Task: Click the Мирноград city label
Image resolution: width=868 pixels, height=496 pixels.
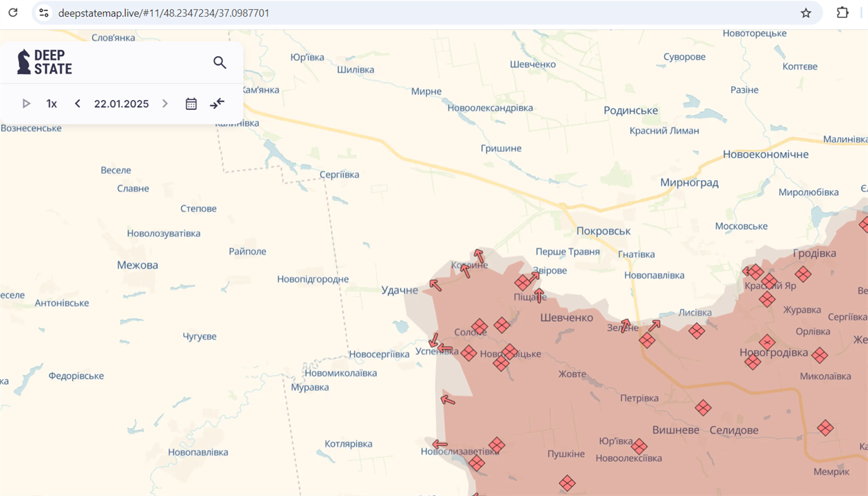Action: pyautogui.click(x=689, y=183)
